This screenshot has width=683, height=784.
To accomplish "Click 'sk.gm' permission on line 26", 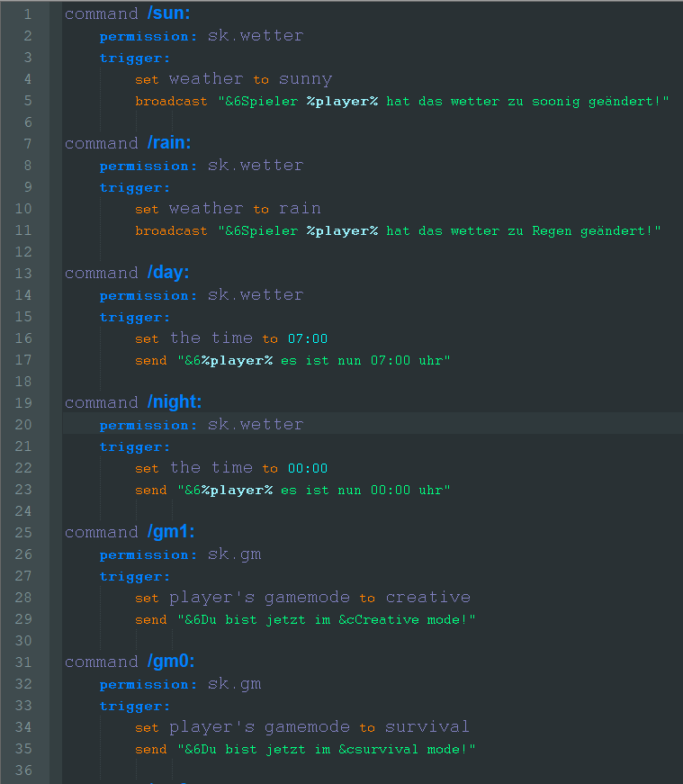I will click(x=235, y=554).
